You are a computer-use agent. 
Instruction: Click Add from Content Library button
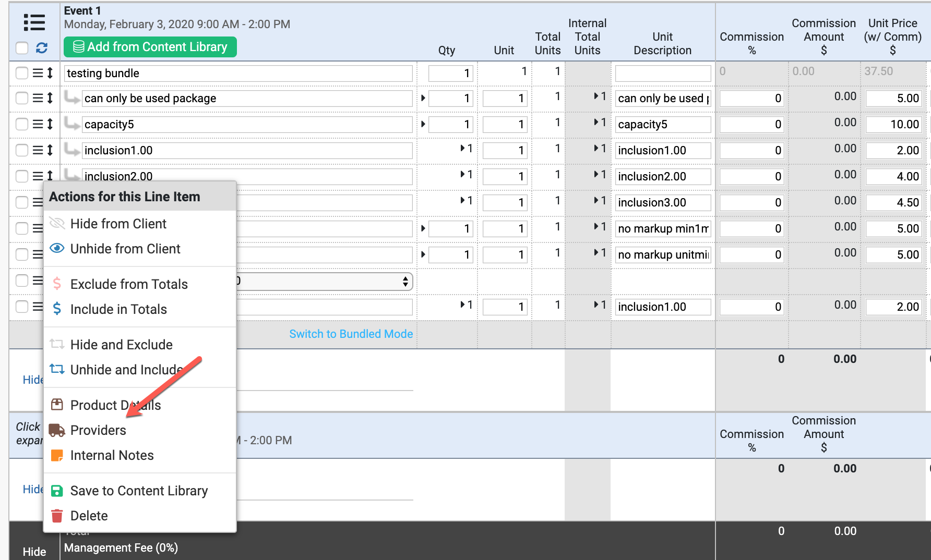coord(150,47)
